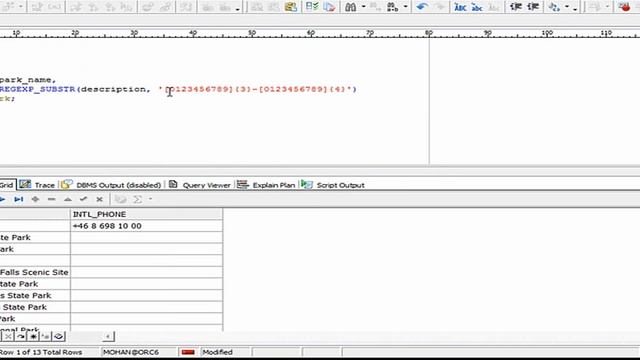
Task: Convert selection to lowercase abc icon
Action: [477, 7]
